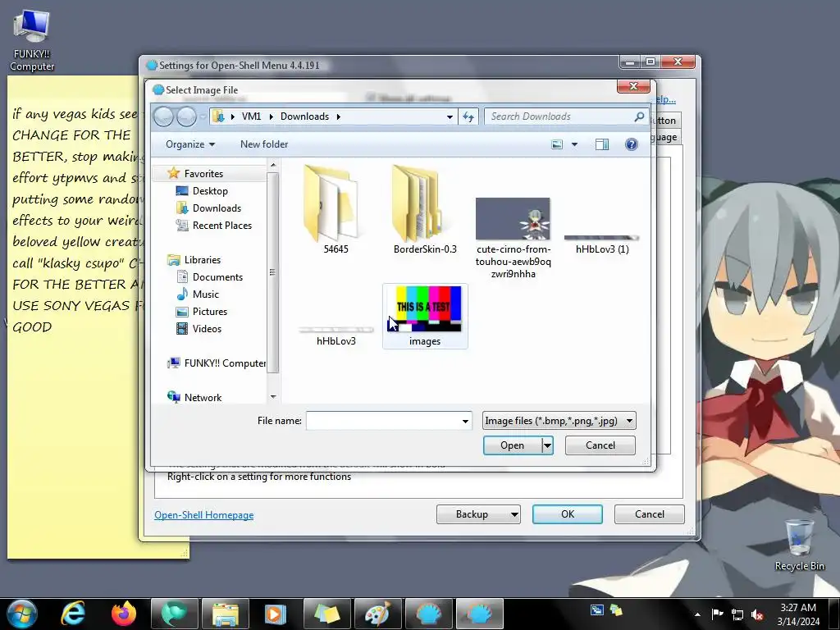Click the search magnifier icon
The height and width of the screenshot is (630, 840).
(638, 116)
